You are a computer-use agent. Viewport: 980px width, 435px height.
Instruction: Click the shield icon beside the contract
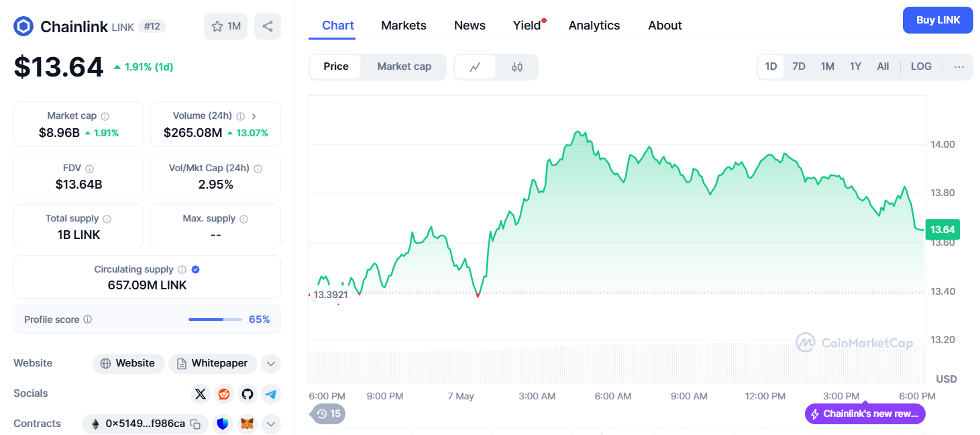click(x=223, y=424)
